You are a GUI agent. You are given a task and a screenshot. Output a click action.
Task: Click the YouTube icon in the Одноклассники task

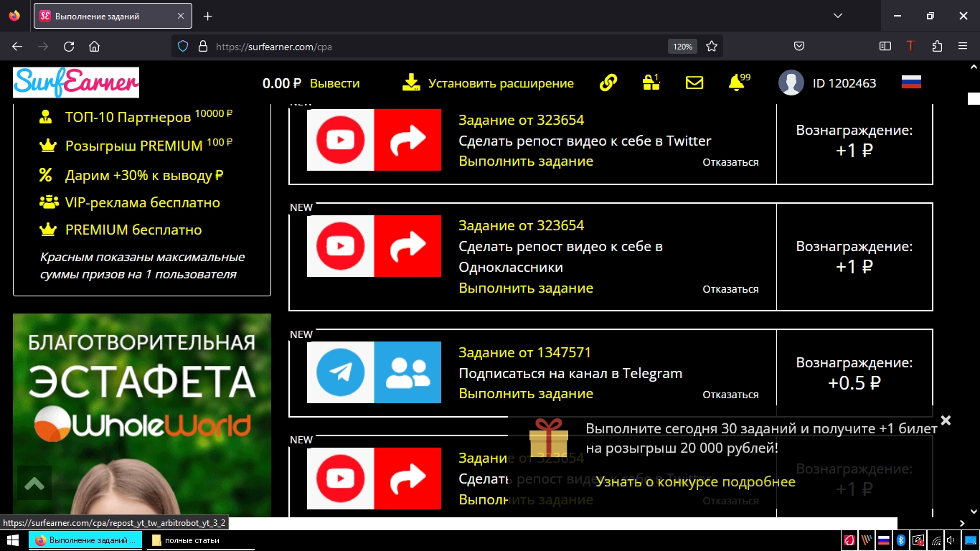[x=341, y=246]
